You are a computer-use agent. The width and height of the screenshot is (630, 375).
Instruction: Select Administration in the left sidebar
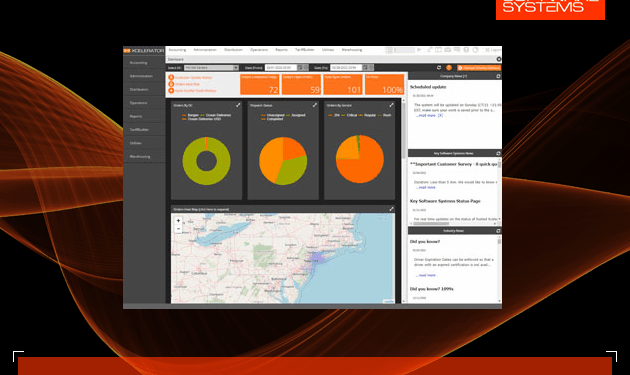tap(144, 76)
